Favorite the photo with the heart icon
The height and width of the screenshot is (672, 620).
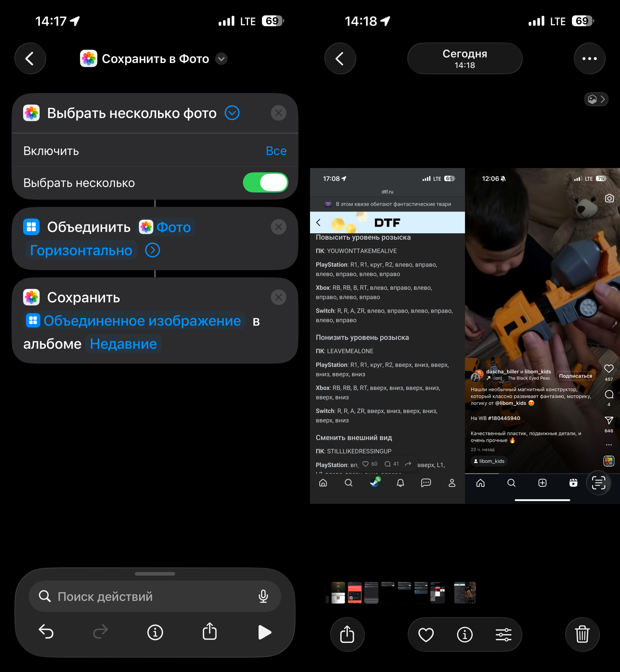426,634
